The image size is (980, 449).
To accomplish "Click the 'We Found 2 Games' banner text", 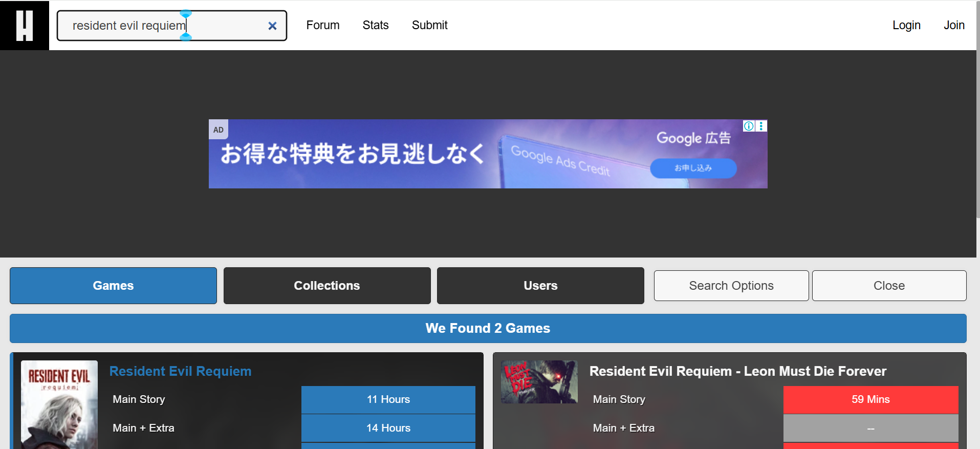I will [x=488, y=328].
